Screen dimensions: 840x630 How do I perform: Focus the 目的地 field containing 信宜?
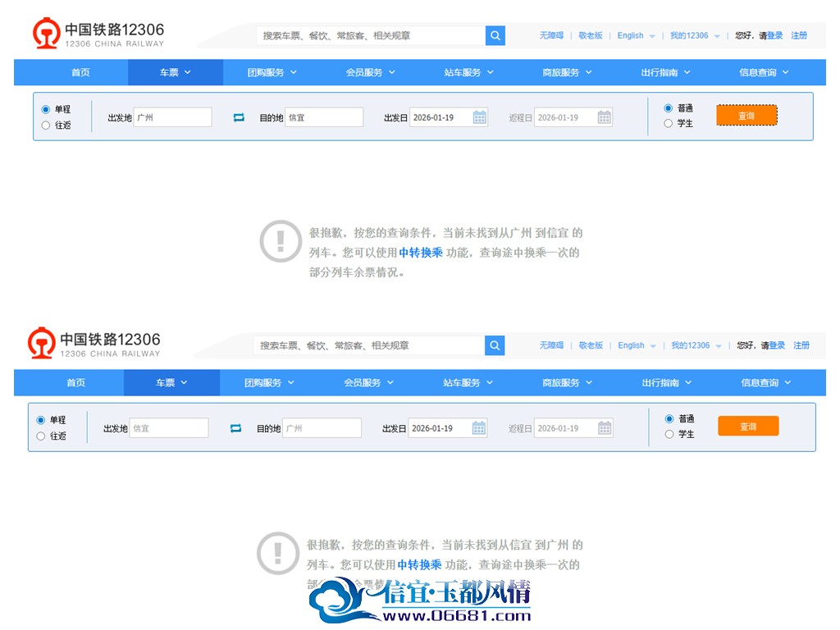(324, 117)
